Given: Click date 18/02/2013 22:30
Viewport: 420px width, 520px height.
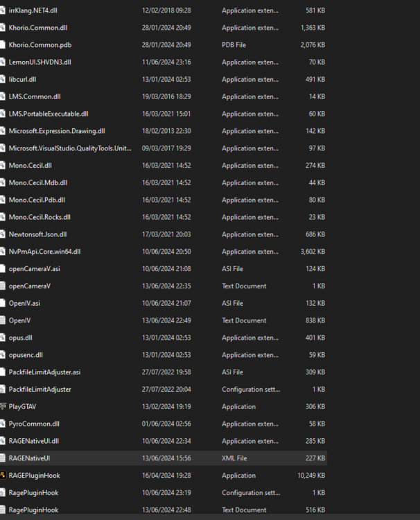Looking at the screenshot, I should (x=166, y=131).
